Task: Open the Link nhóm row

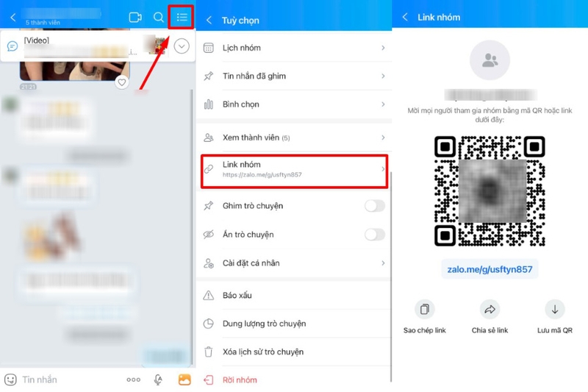Action: [x=294, y=169]
